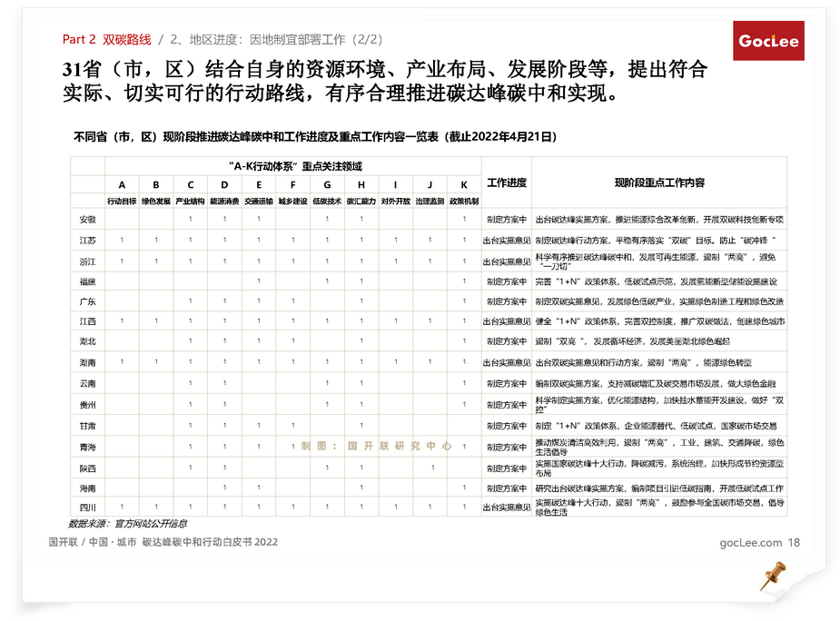
Task: Click the '行动目标' column A sub-header
Action: tap(122, 201)
